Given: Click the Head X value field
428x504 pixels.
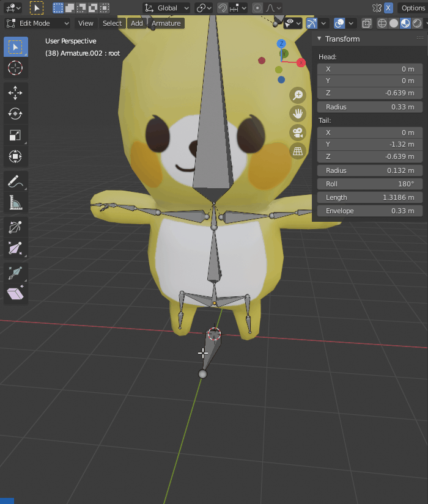Looking at the screenshot, I should point(370,69).
